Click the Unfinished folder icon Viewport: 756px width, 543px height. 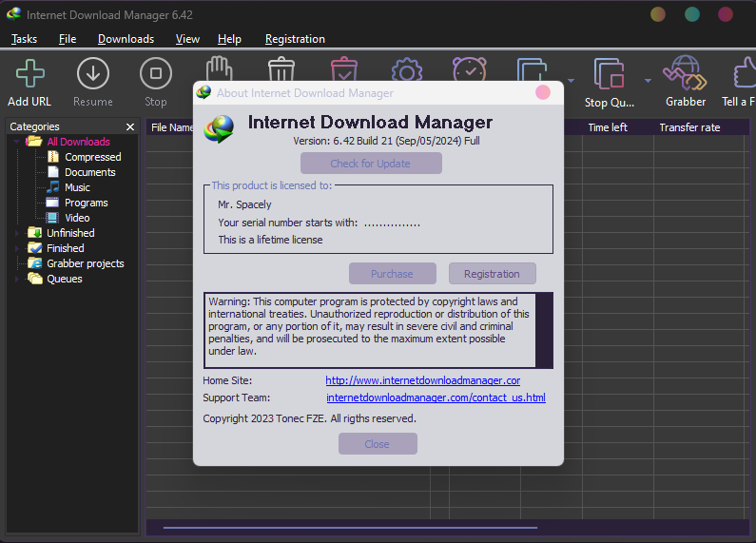[x=35, y=232]
